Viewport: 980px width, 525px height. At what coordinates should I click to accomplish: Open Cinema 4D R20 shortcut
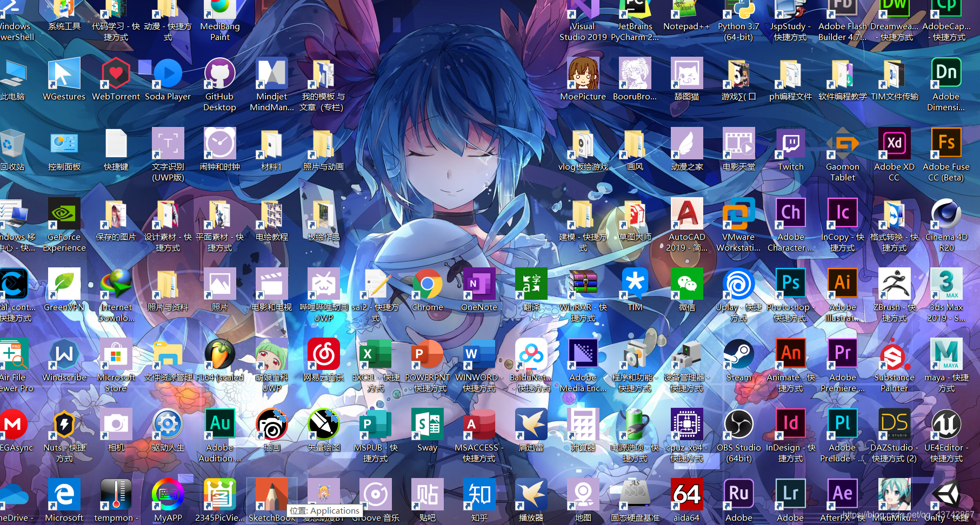tap(946, 214)
